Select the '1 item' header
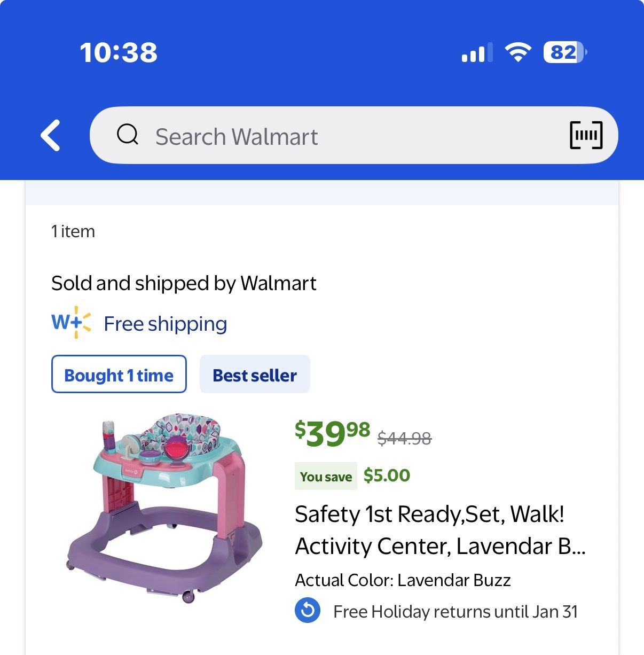The image size is (644, 655). [x=73, y=231]
